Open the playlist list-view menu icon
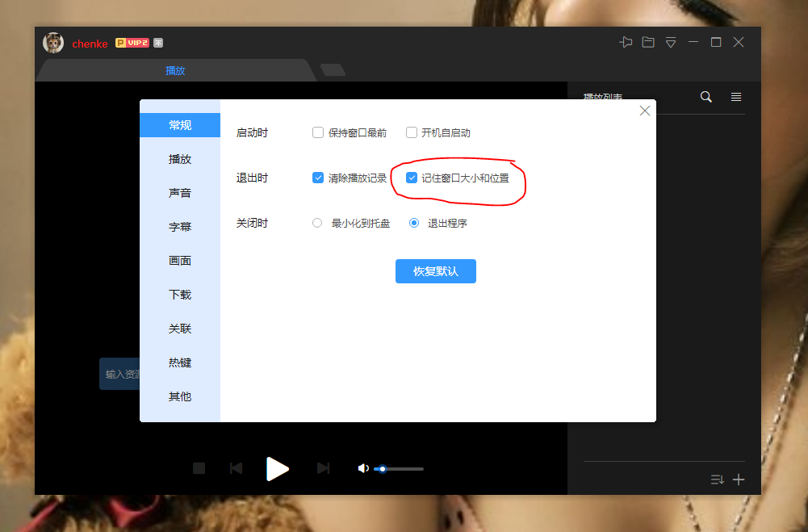Viewport: 808px width, 532px height. pos(736,97)
